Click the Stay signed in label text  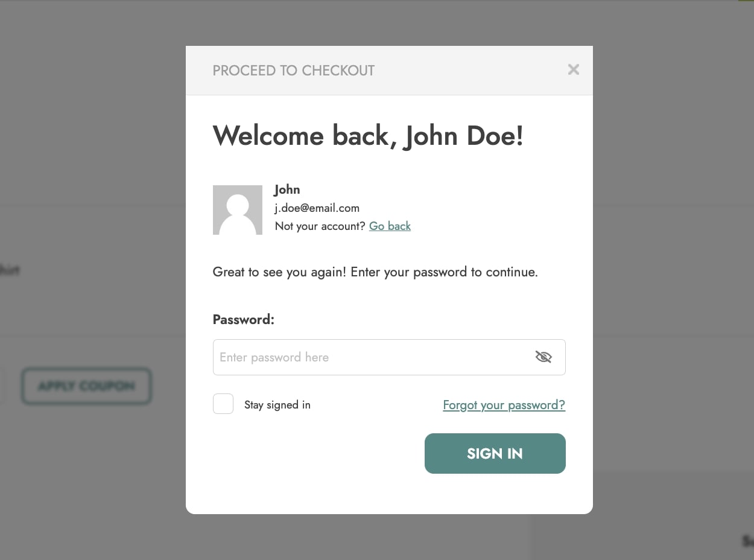click(x=277, y=405)
